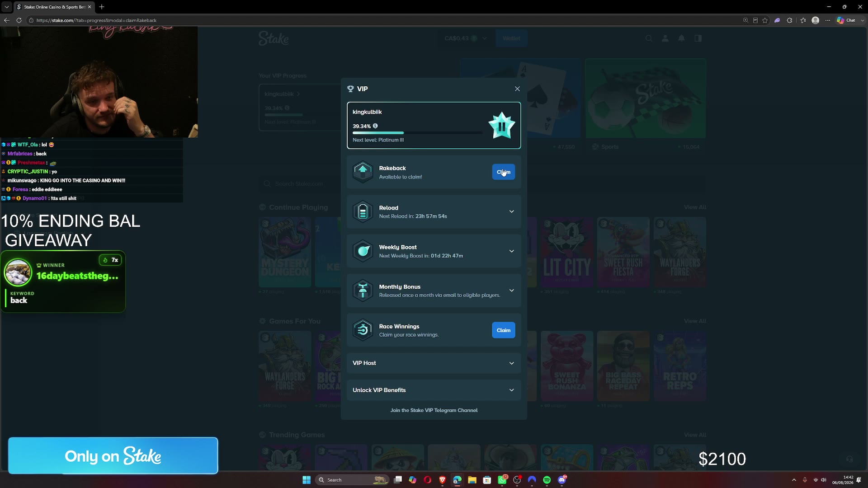This screenshot has height=488, width=868.
Task: Open the tab actions dropdown at the tab strip start
Action: coord(6,7)
